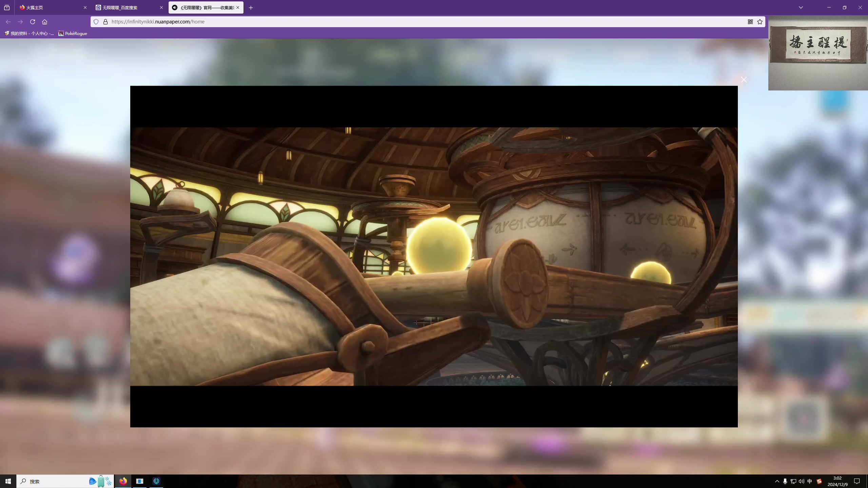Mute audio via tab speaker icon
This screenshot has width=868, height=488.
(175, 7)
